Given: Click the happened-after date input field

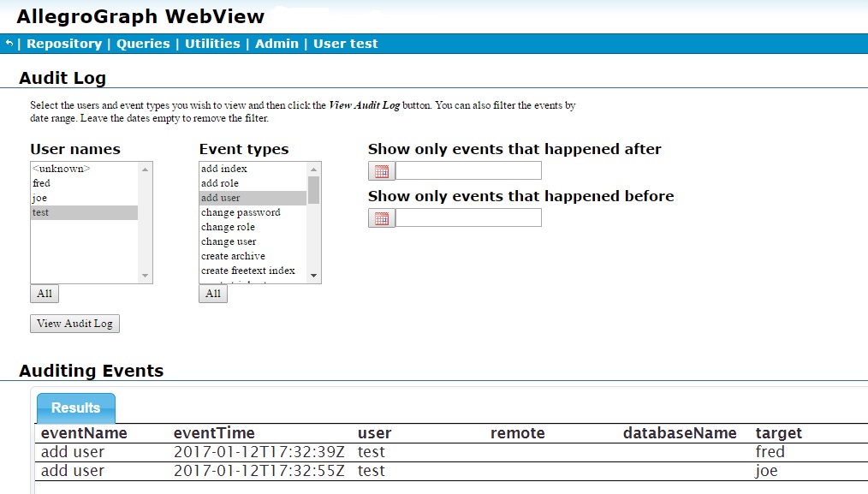Looking at the screenshot, I should [467, 170].
